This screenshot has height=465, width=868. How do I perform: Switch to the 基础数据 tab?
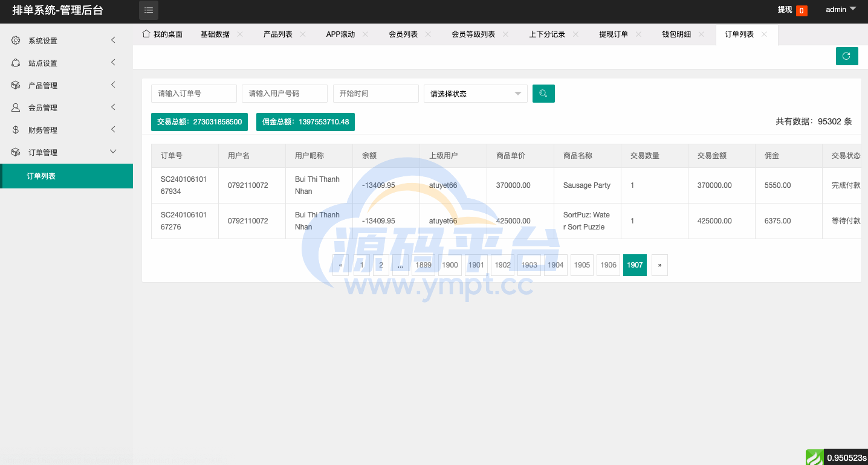click(215, 34)
